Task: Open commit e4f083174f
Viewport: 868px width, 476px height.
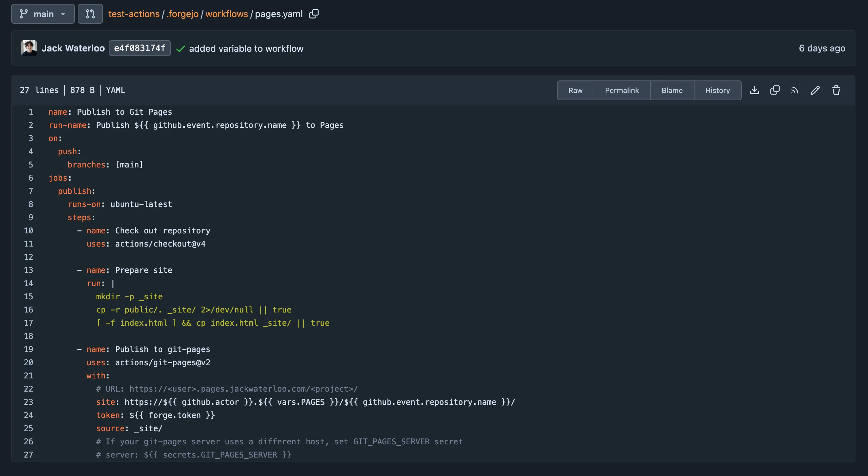Action: (139, 48)
